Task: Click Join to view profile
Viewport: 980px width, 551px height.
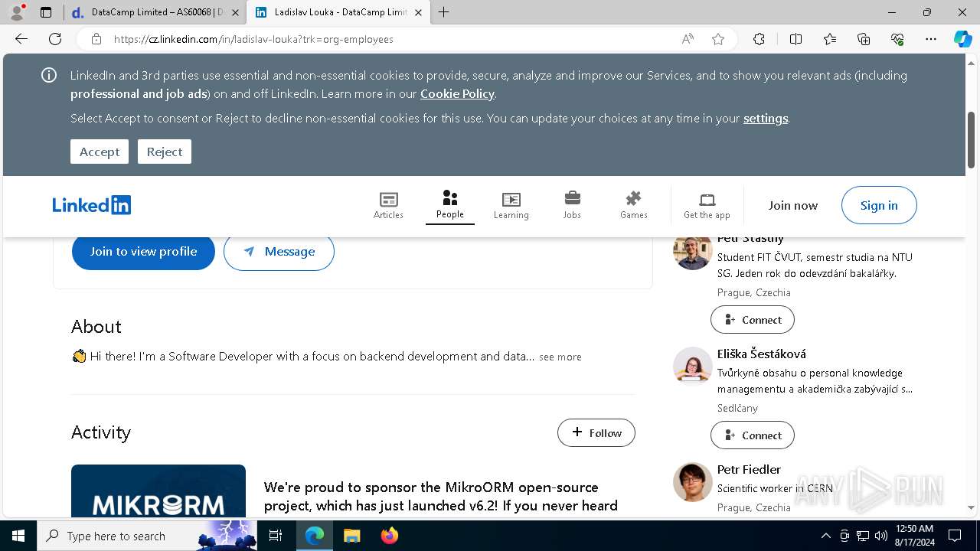Action: click(143, 251)
